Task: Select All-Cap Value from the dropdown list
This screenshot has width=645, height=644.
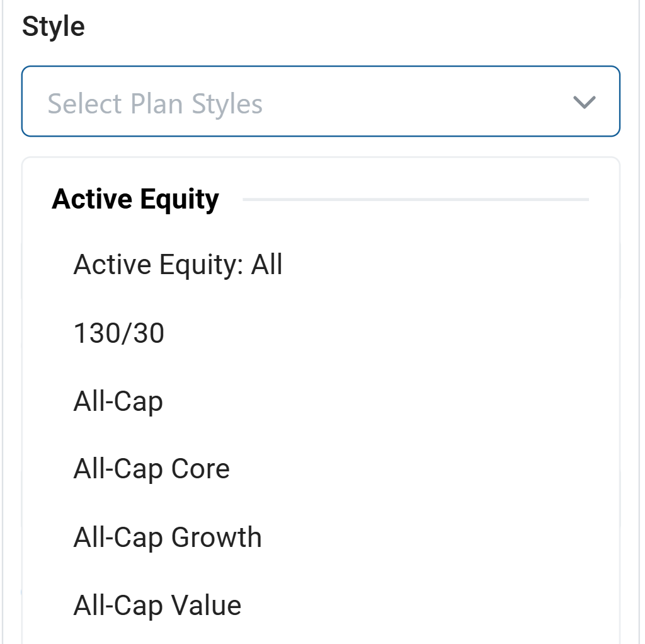Action: point(157,606)
